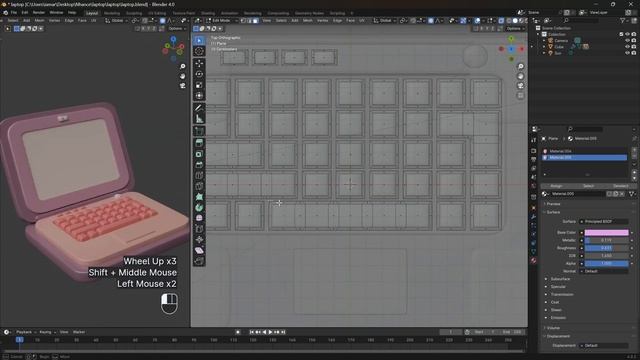The height and width of the screenshot is (360, 640).
Task: Open Modifiers wrench properties tab
Action: [533, 216]
